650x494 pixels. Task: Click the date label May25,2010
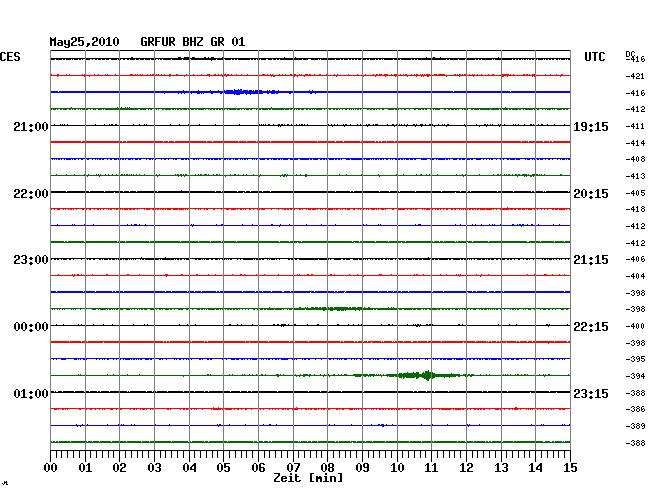(85, 42)
